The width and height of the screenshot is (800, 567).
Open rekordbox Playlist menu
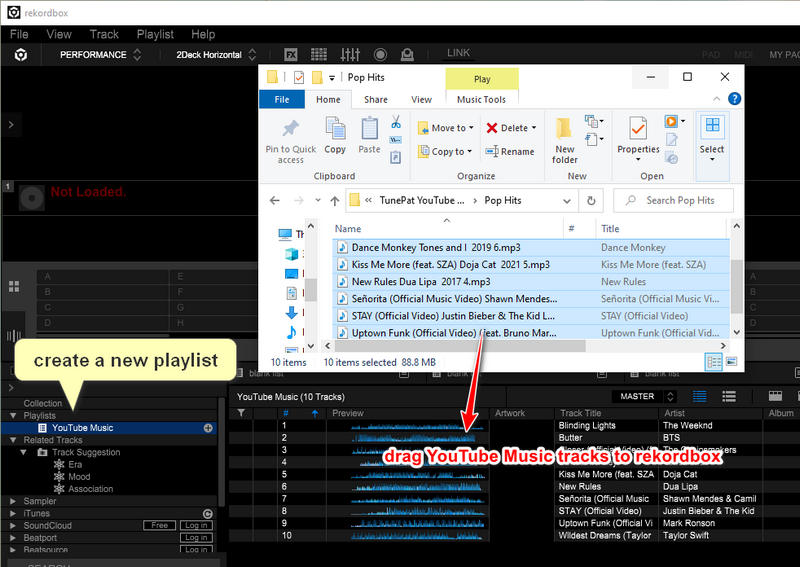tap(155, 34)
